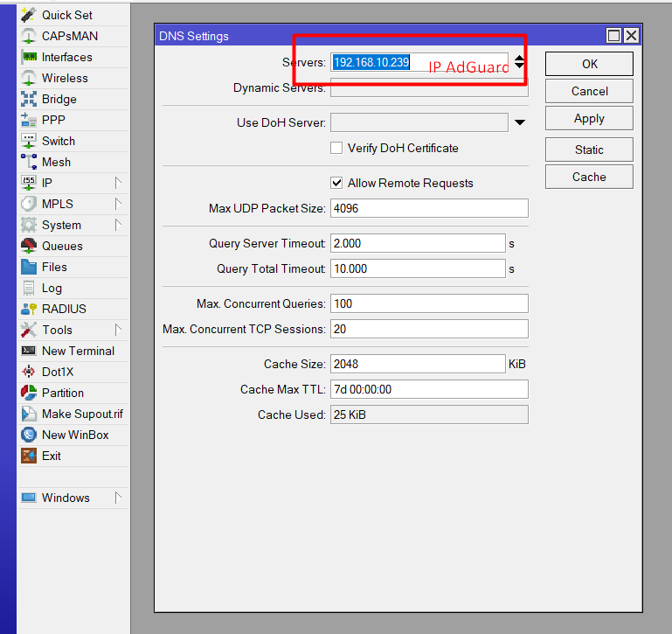This screenshot has height=634, width=672.
Task: Click the System gear icon
Action: point(28,225)
